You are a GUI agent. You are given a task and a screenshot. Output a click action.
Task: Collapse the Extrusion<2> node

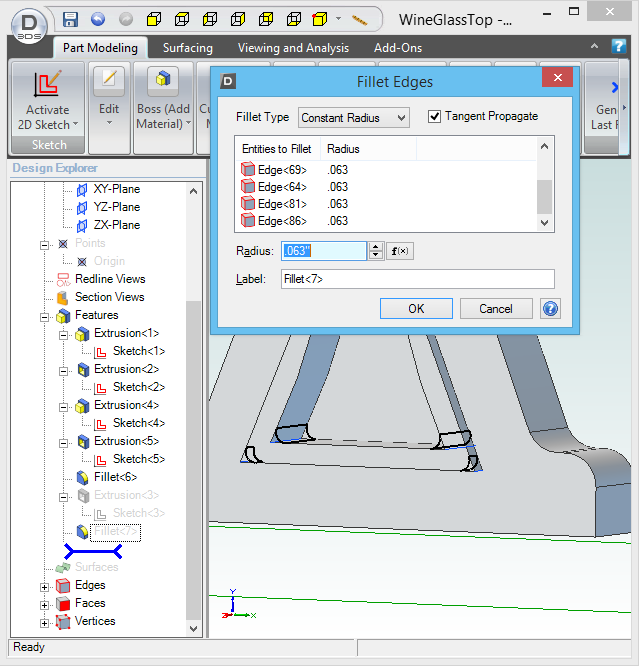63,371
